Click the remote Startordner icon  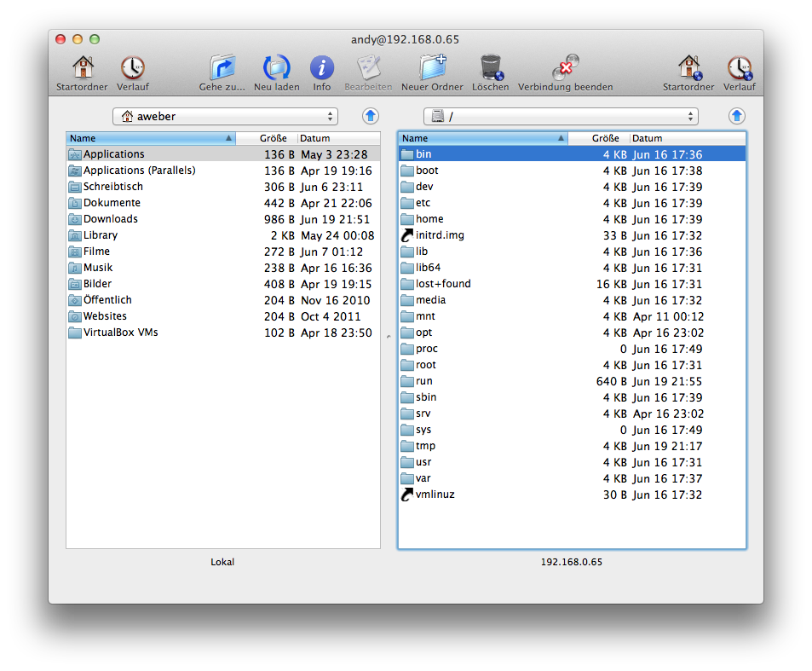click(688, 68)
